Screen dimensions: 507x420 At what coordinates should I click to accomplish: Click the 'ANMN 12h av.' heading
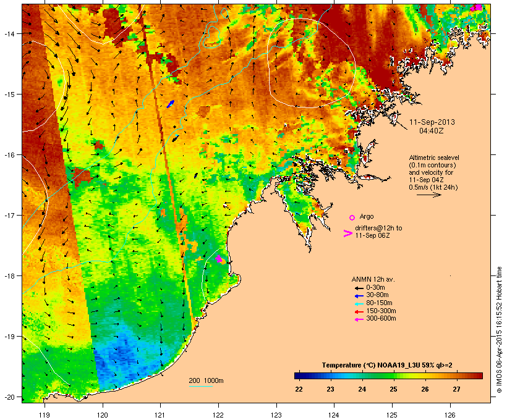[x=373, y=279]
